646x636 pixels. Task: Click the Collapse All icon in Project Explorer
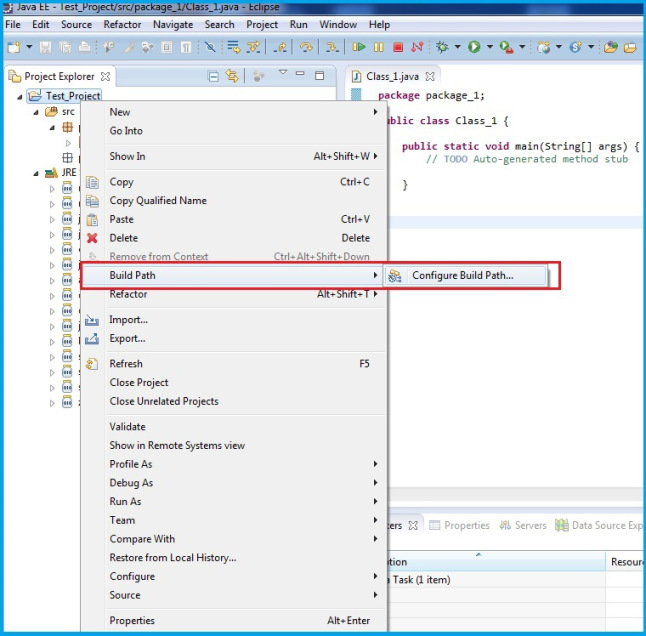click(x=213, y=76)
